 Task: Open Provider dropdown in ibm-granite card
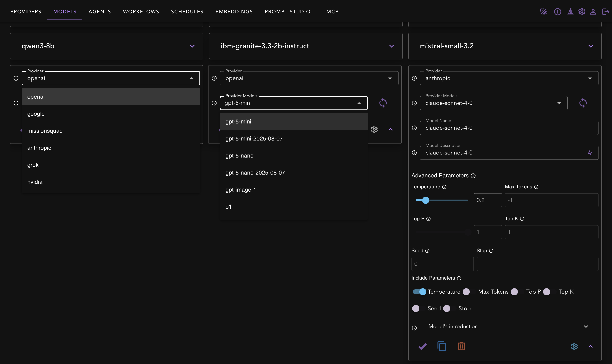(x=309, y=78)
